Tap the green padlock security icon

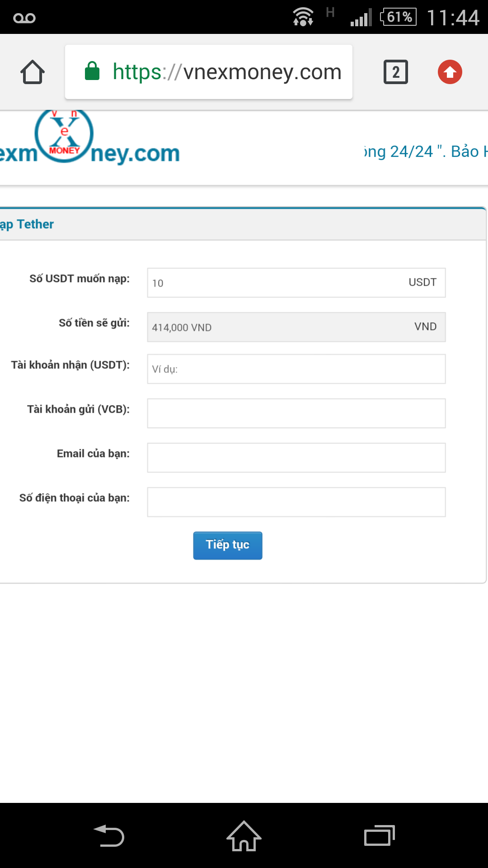[x=92, y=71]
